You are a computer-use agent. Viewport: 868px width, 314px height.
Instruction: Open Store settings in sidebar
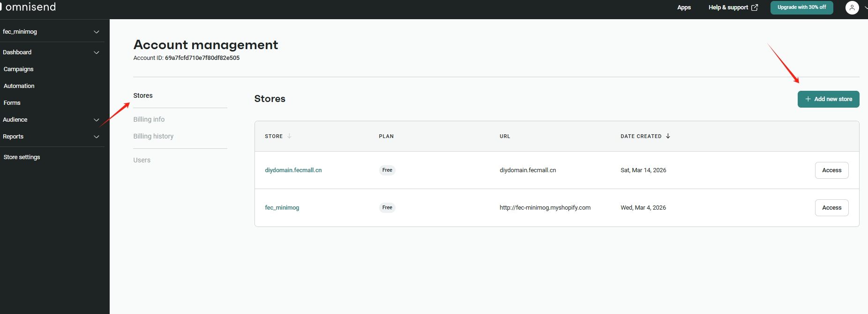[22, 157]
